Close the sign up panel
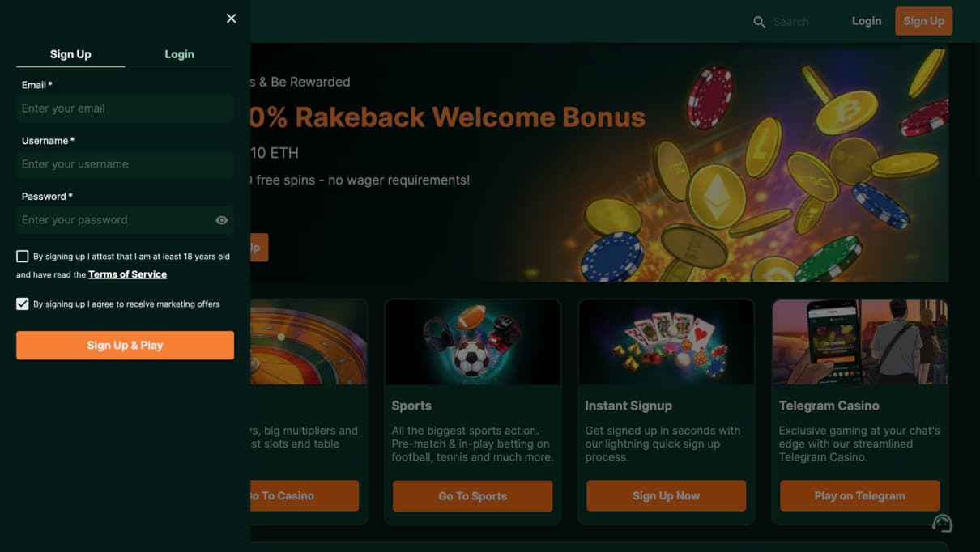Screen dimensions: 980x552 tap(232, 19)
